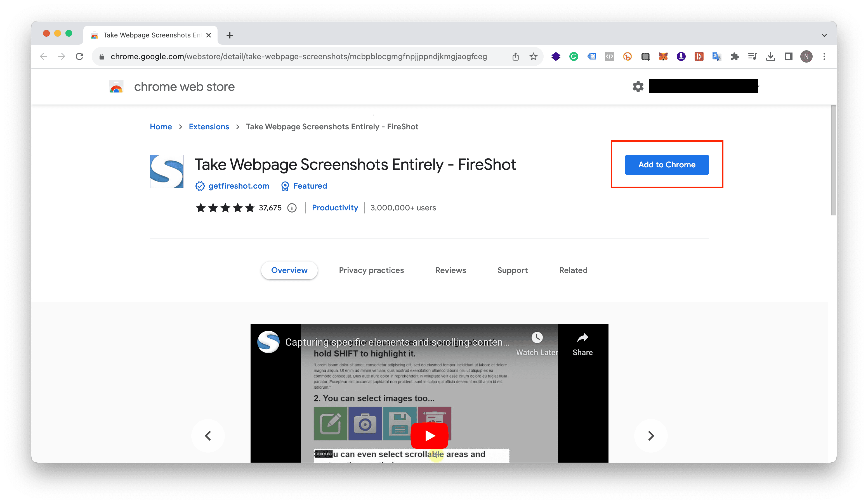Show the next carousel slide
868x504 pixels.
(x=650, y=436)
